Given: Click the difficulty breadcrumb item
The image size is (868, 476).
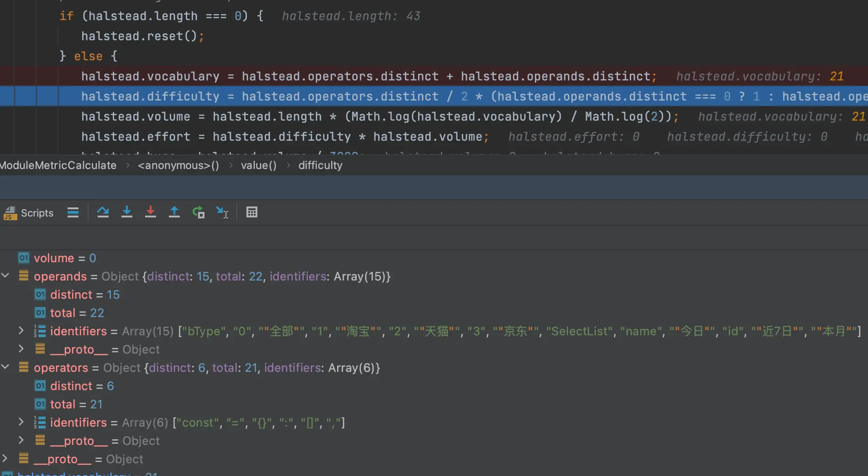Looking at the screenshot, I should click(320, 165).
